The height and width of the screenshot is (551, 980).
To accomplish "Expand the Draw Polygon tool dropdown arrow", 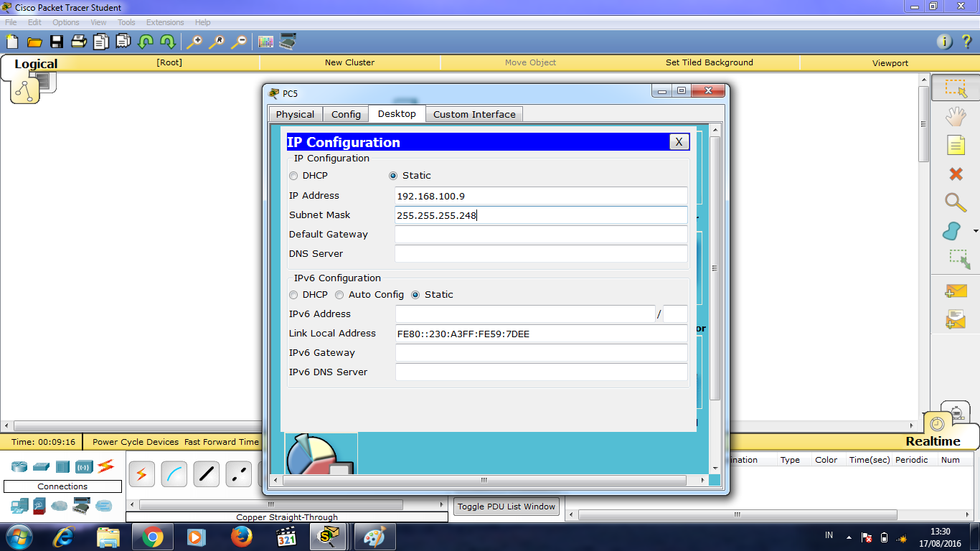I will tap(975, 231).
